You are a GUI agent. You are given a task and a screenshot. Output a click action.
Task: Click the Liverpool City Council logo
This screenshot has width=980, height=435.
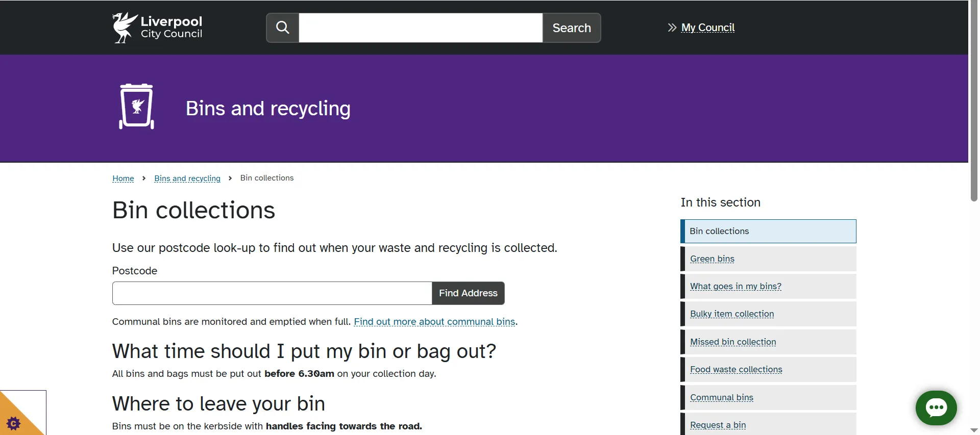click(157, 28)
